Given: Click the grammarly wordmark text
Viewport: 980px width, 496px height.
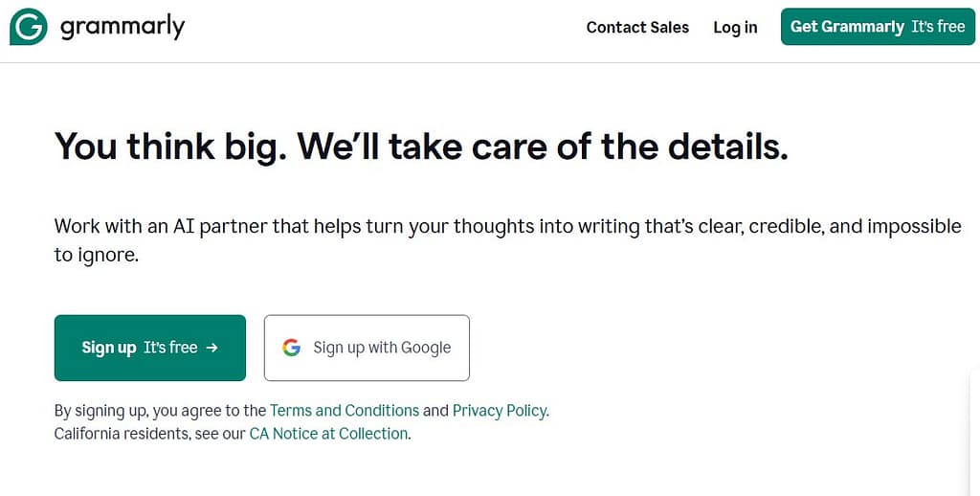Looking at the screenshot, I should (122, 27).
